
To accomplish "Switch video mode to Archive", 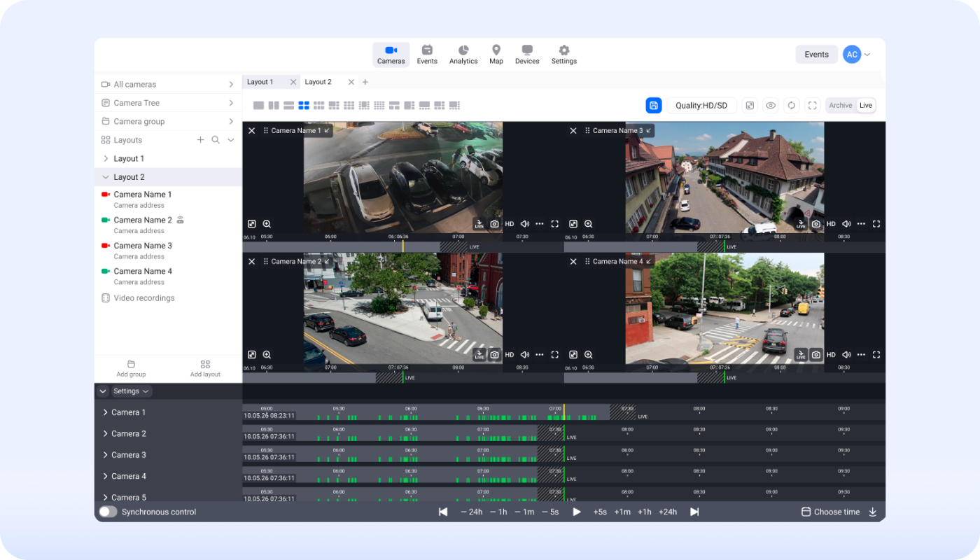I will (x=841, y=106).
